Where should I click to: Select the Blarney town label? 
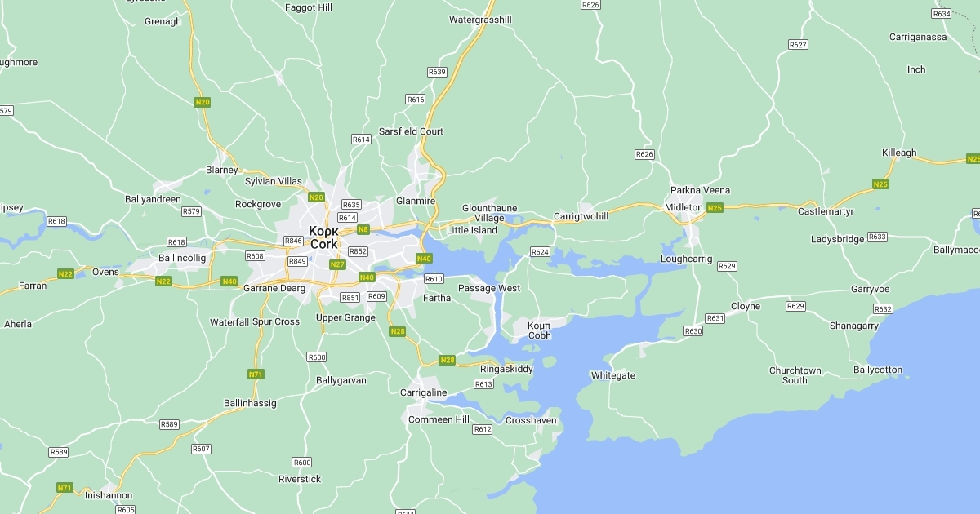point(222,170)
